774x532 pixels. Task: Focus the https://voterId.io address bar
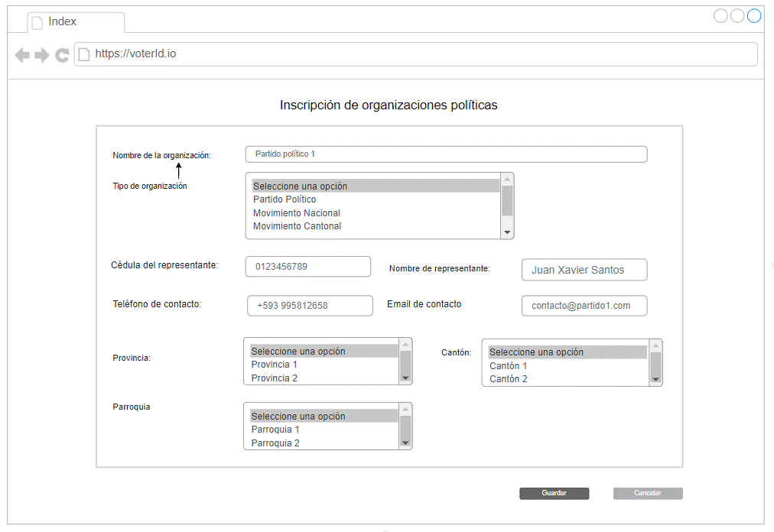(415, 54)
